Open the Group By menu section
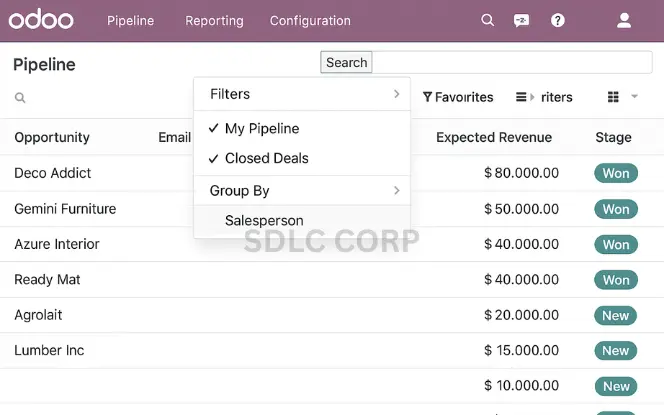This screenshot has width=664, height=415. click(x=302, y=191)
